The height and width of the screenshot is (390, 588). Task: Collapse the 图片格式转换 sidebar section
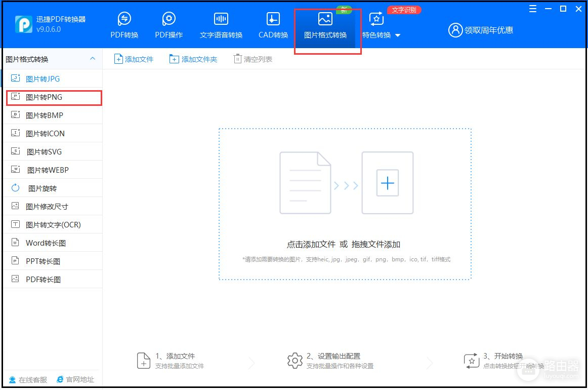[93, 59]
